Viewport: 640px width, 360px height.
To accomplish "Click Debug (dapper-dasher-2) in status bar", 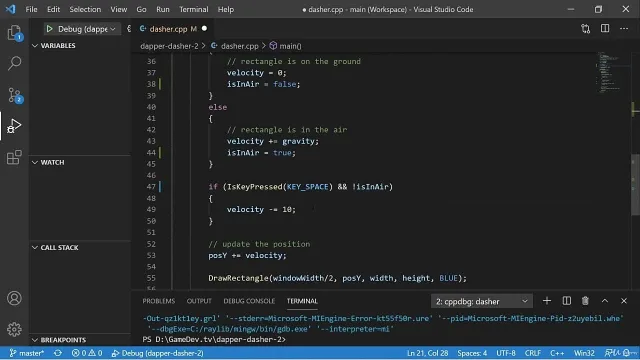I will 158,353.
